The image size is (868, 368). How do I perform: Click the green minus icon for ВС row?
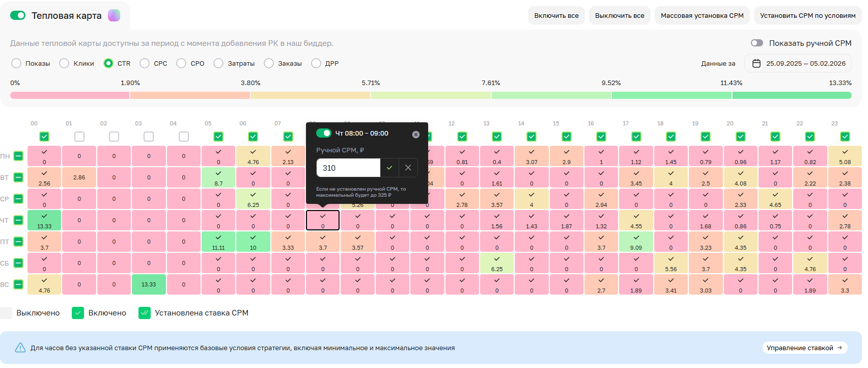coord(18,284)
